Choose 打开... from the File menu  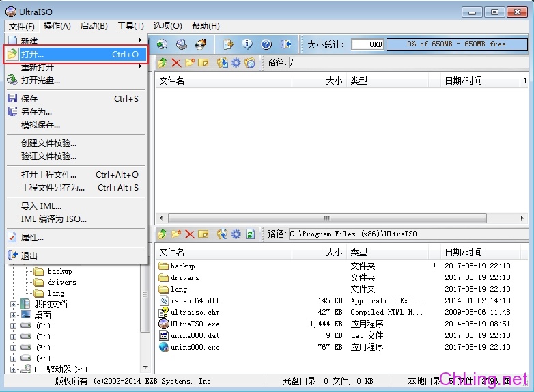tap(76, 54)
